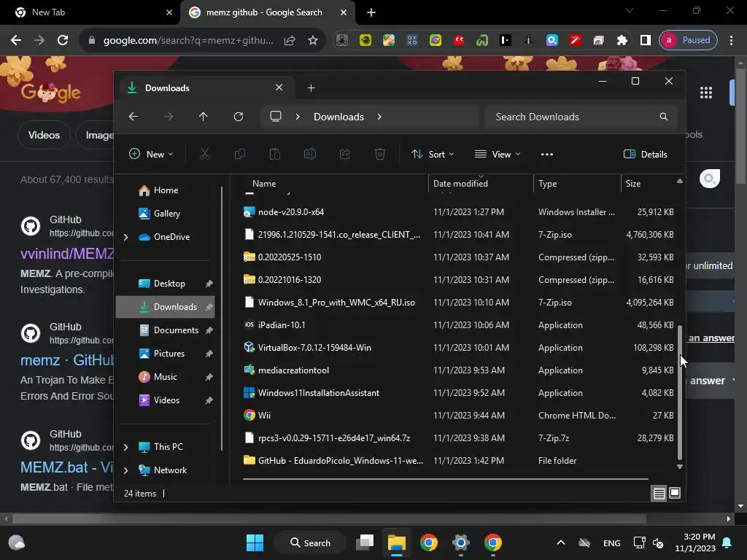Sort by the Name column header
The width and height of the screenshot is (747, 560).
coord(264,184)
